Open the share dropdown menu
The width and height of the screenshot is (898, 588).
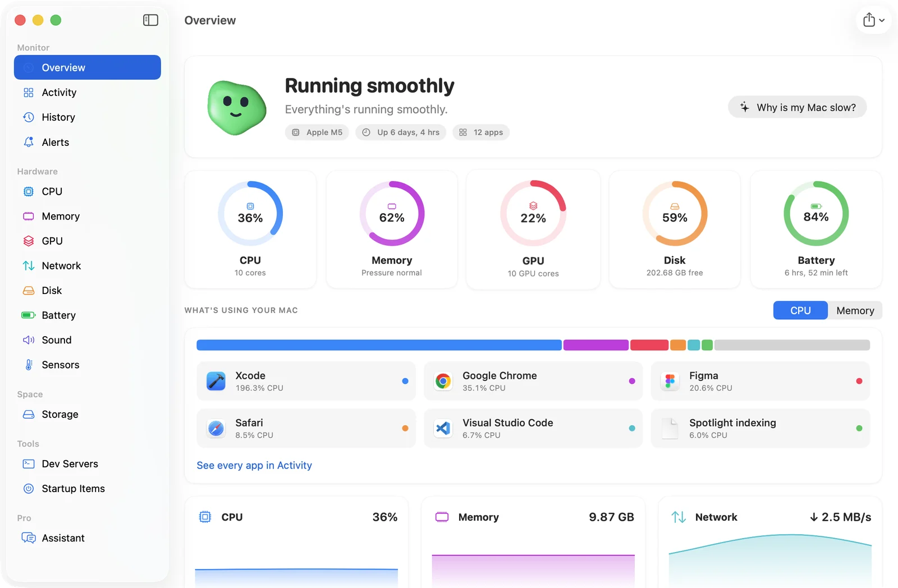click(874, 20)
